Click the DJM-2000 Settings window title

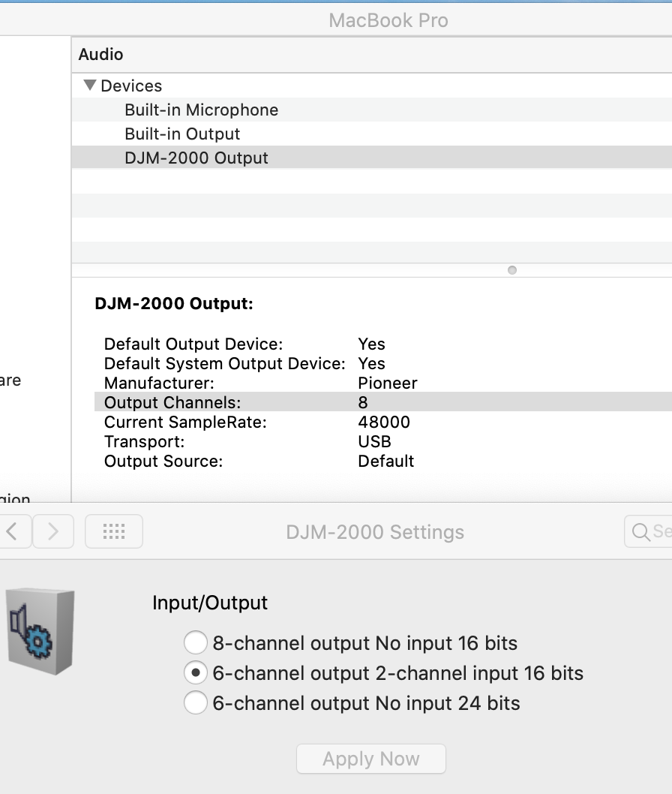(x=375, y=532)
